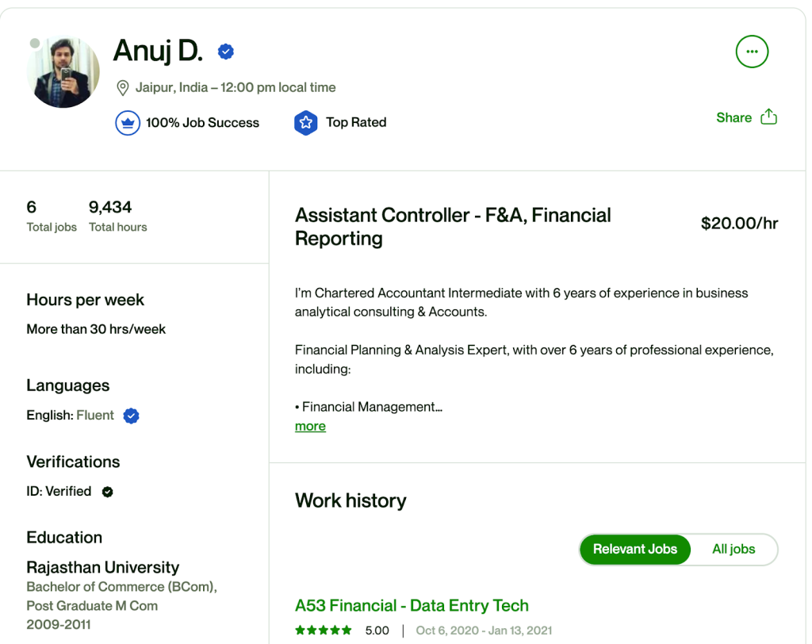Click the Top Rated star badge icon
Viewport: 812px width, 644px height.
305,123
